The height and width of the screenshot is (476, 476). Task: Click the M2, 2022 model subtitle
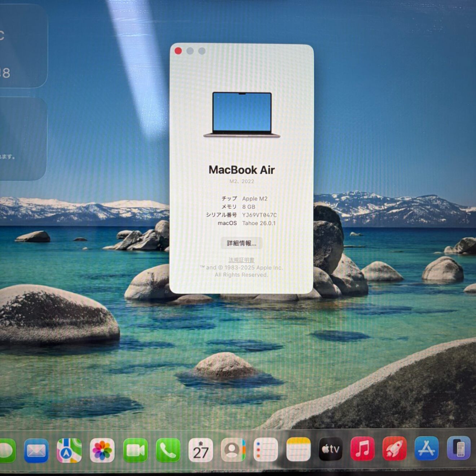click(x=242, y=181)
